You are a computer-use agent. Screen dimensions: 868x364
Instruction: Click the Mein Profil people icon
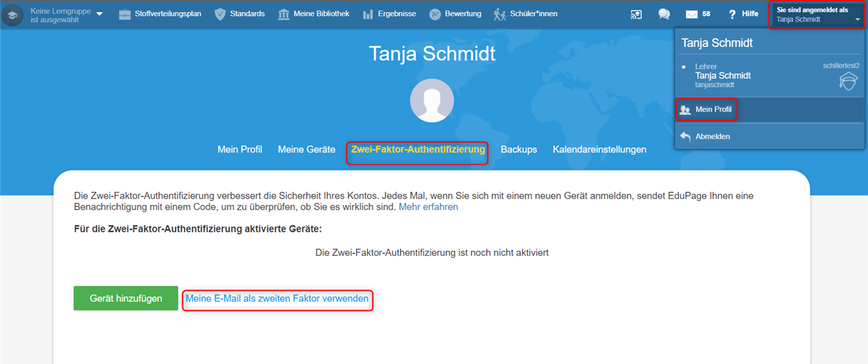pos(685,110)
